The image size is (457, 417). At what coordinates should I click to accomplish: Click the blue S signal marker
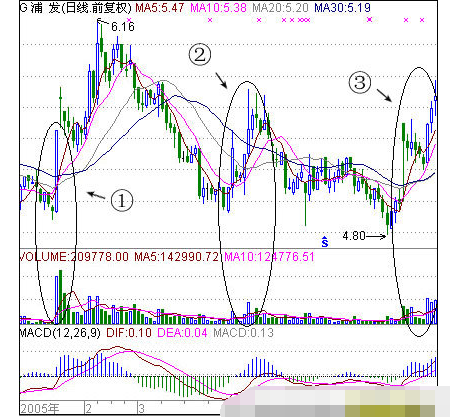pyautogui.click(x=325, y=242)
